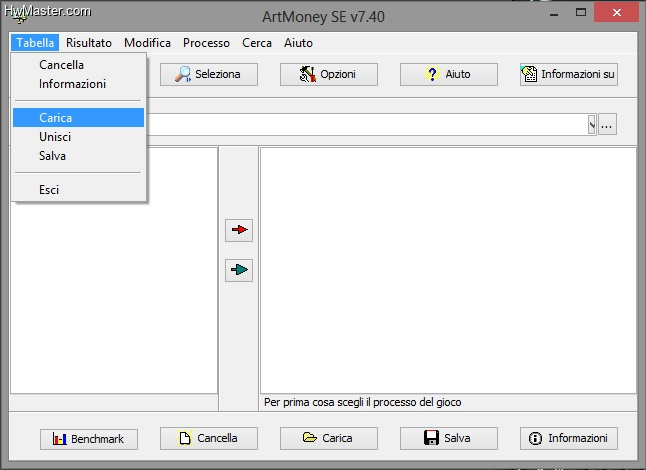Open the Modifica menu
Image resolution: width=646 pixels, height=470 pixels.
pyautogui.click(x=147, y=43)
